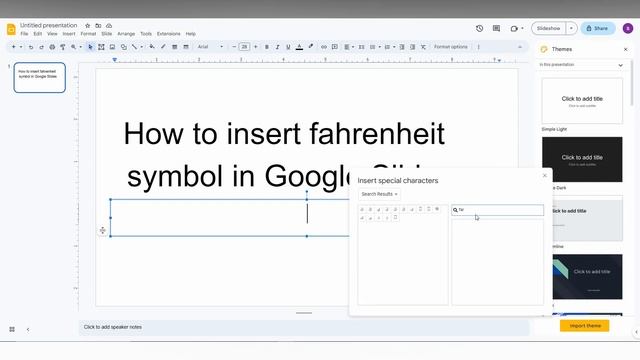Click the special characters search field
640x360 pixels.
click(497, 210)
